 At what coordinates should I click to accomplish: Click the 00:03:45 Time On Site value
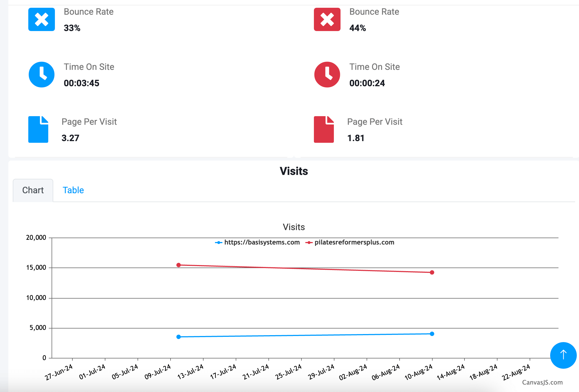82,83
